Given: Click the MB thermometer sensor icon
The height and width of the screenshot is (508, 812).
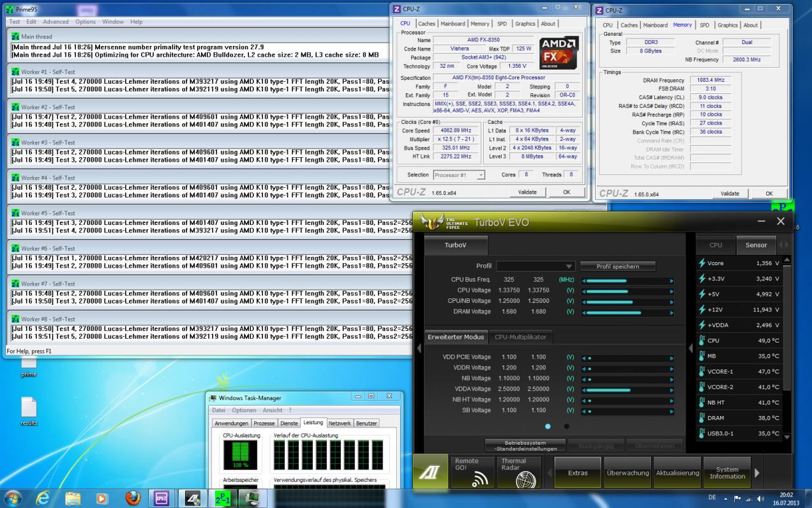Looking at the screenshot, I should 702,356.
